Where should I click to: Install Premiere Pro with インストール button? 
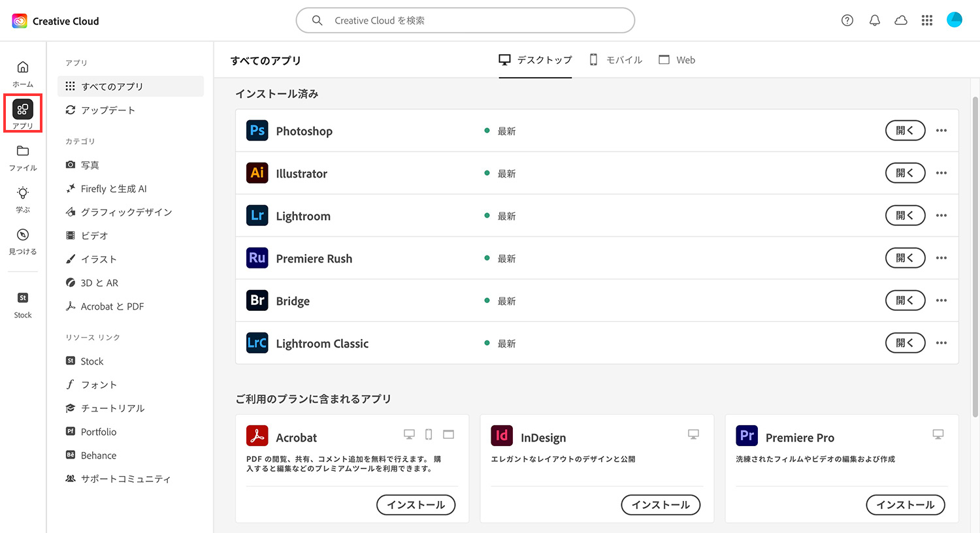pos(906,505)
